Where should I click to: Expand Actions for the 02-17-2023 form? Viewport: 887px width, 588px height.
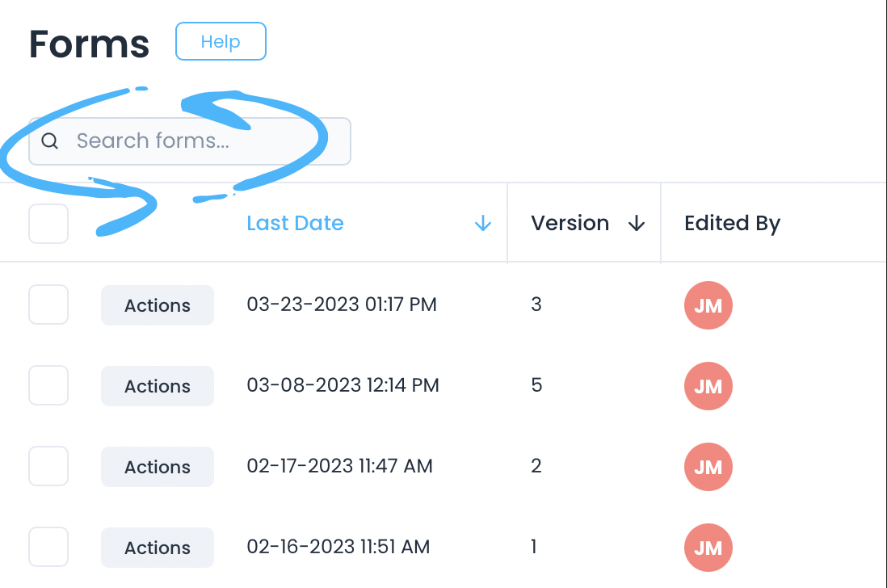click(158, 467)
